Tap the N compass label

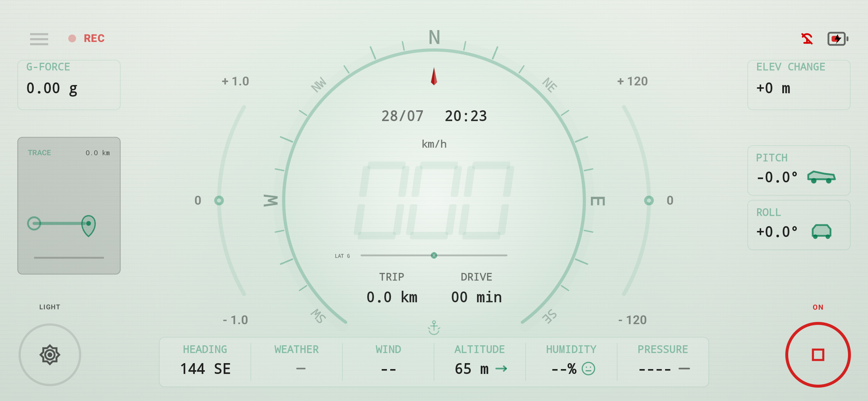pyautogui.click(x=434, y=38)
